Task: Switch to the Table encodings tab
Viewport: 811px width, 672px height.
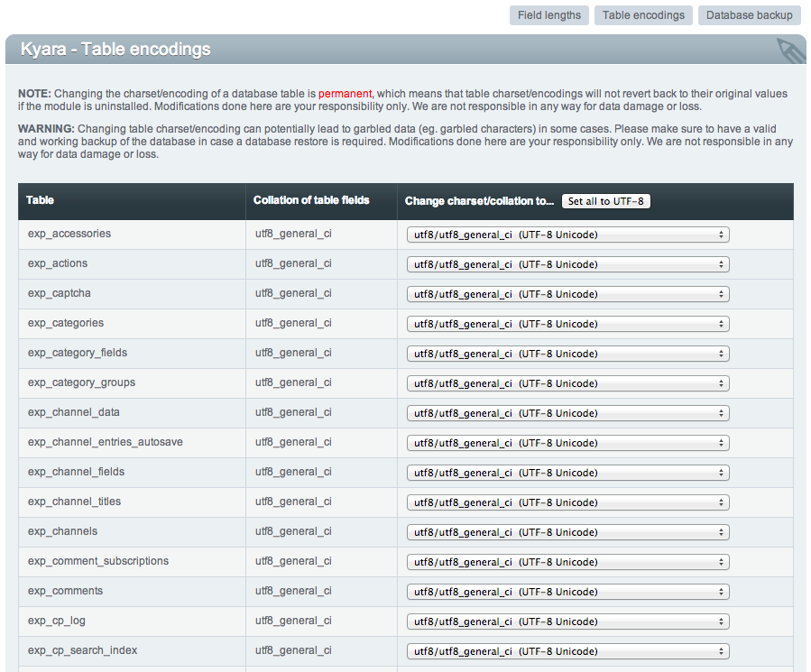Action: (x=643, y=15)
